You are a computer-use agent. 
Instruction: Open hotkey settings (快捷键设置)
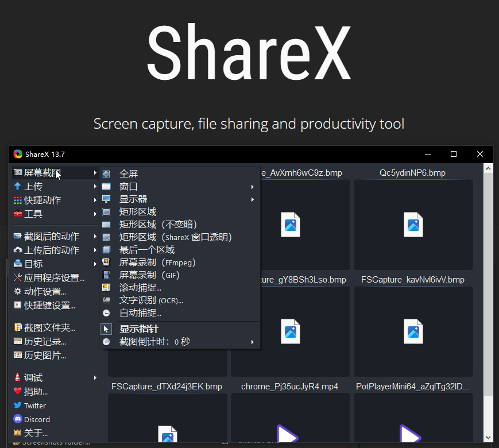coord(49,306)
